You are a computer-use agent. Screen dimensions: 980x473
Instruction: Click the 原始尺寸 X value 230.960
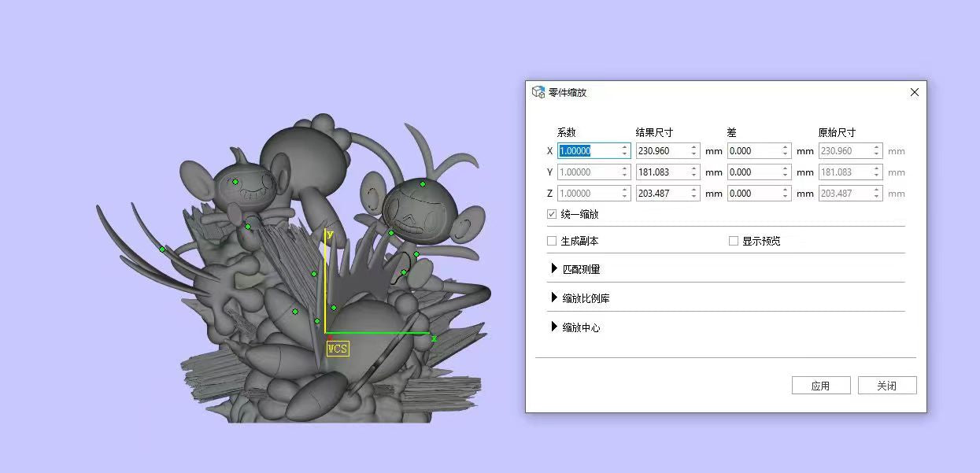[x=851, y=150]
